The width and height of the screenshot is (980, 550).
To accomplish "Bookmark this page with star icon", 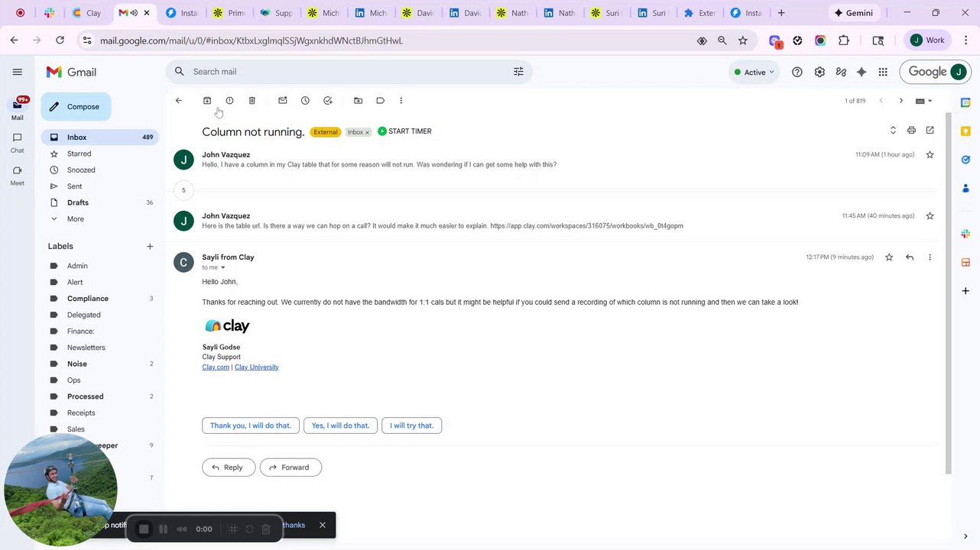I will pos(742,40).
